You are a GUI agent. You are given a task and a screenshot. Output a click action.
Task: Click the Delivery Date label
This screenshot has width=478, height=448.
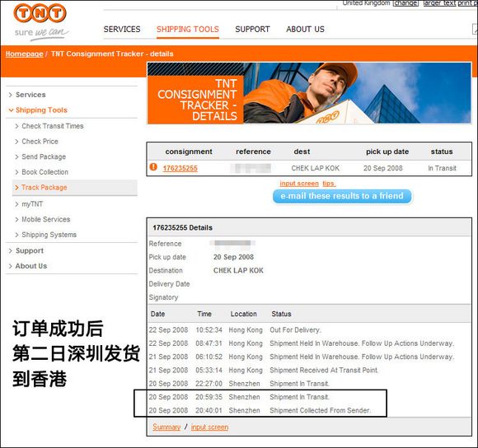pos(169,284)
